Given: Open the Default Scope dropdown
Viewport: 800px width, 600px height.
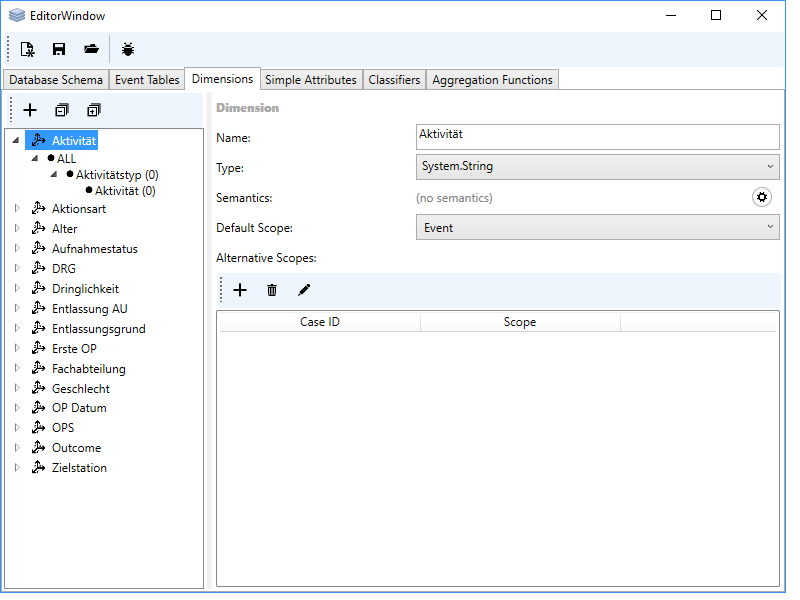Looking at the screenshot, I should (597, 228).
